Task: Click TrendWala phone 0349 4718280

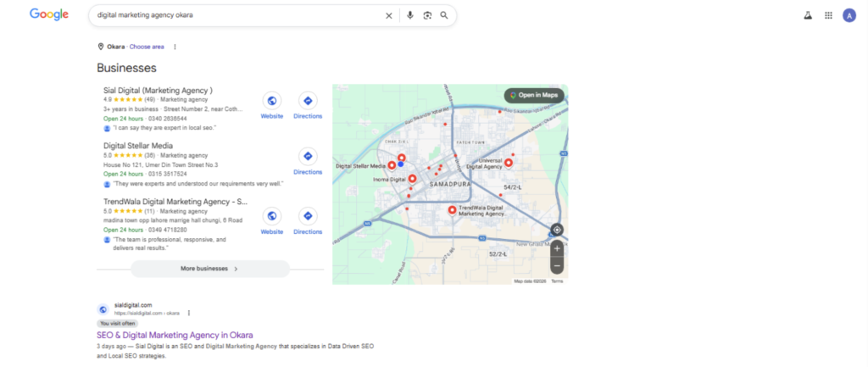Action: pos(168,230)
